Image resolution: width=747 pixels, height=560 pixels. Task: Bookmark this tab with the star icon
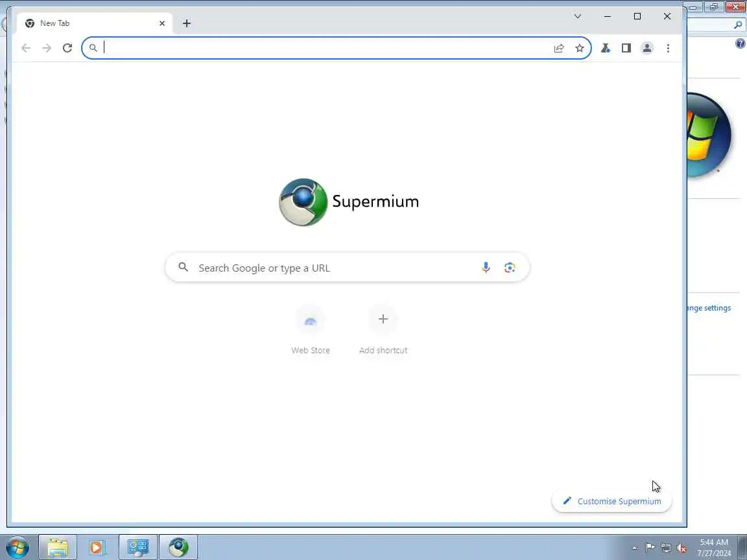point(579,48)
